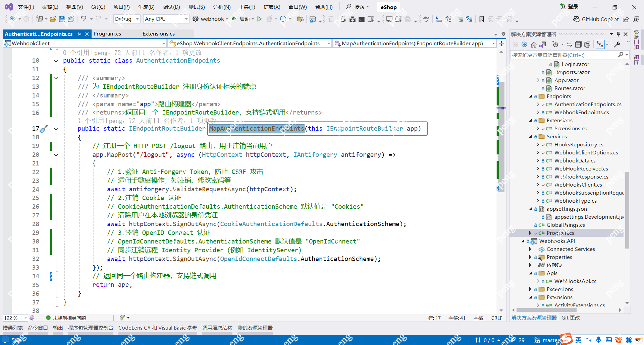Click the 未找到相关问题 status indicator
The width and height of the screenshot is (644, 345).
[x=66, y=318]
